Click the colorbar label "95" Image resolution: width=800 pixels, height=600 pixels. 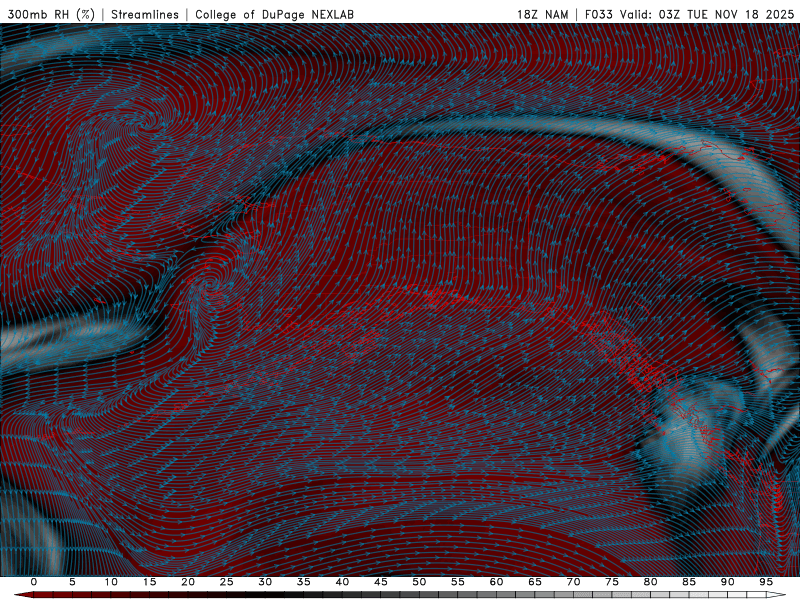pos(766,582)
